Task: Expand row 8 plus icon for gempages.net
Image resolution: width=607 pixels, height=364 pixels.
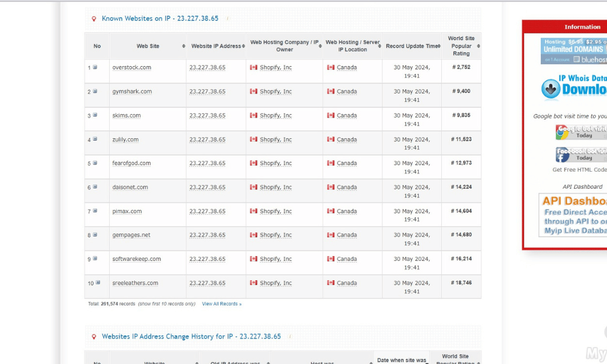Action: [95, 235]
